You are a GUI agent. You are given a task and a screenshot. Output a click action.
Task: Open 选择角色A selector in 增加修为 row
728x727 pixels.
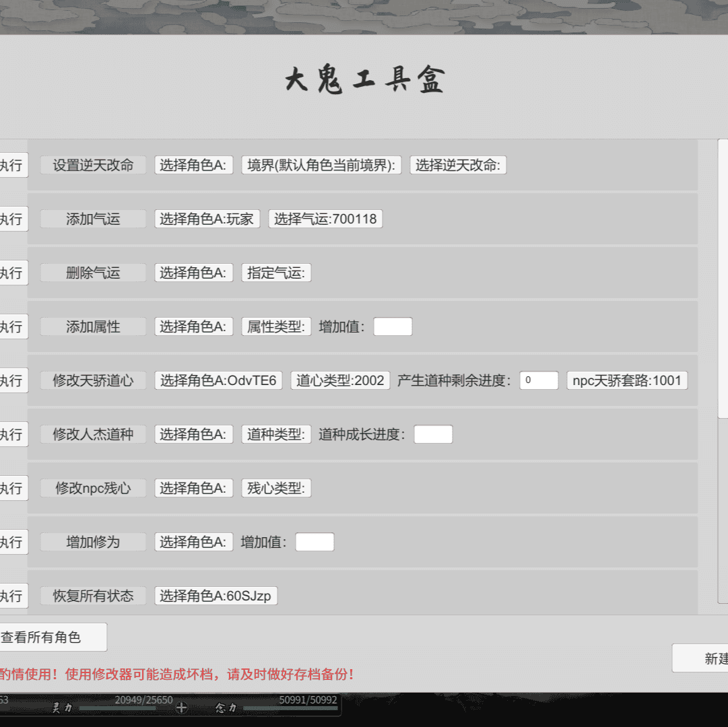pos(193,542)
